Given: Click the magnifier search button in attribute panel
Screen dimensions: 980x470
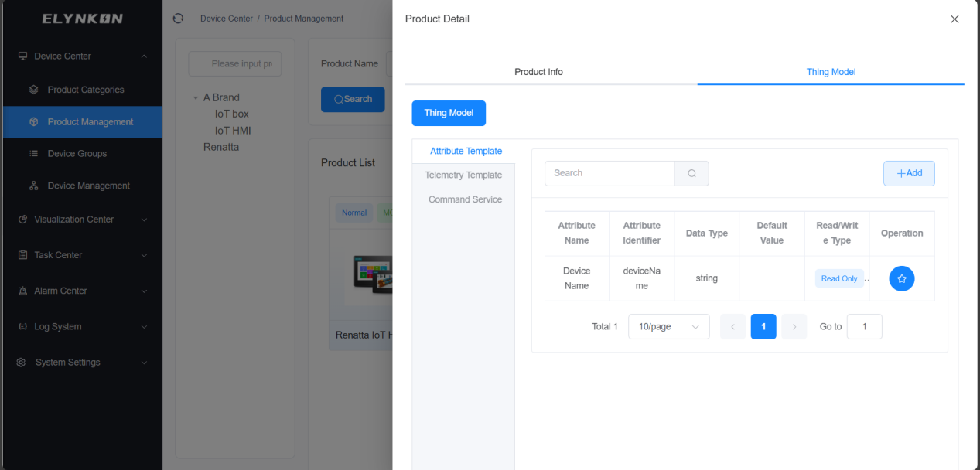Looking at the screenshot, I should click(691, 173).
